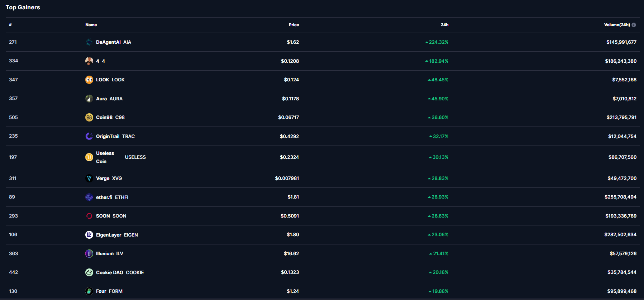Select the Top Gainers heading

point(23,8)
